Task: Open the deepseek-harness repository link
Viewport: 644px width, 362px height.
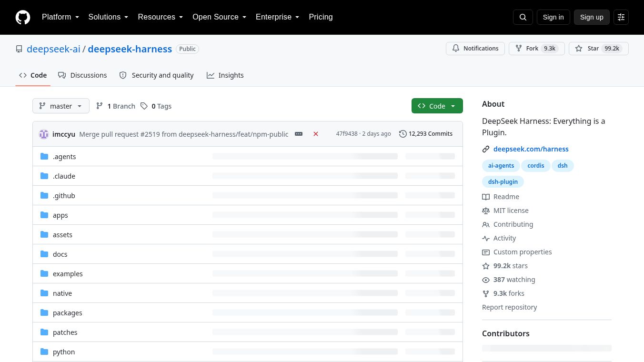Action: click(130, 49)
